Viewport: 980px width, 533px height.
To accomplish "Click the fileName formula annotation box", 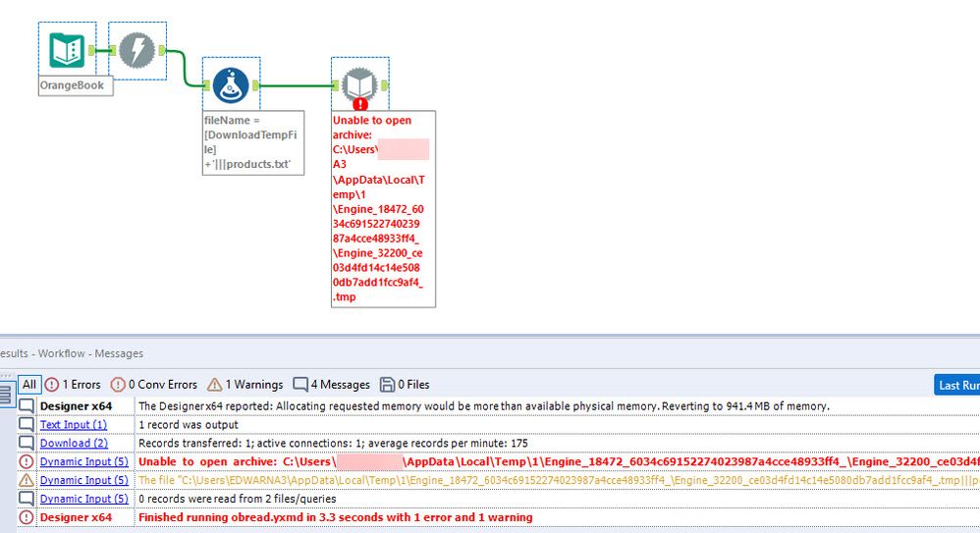I will tap(253, 142).
